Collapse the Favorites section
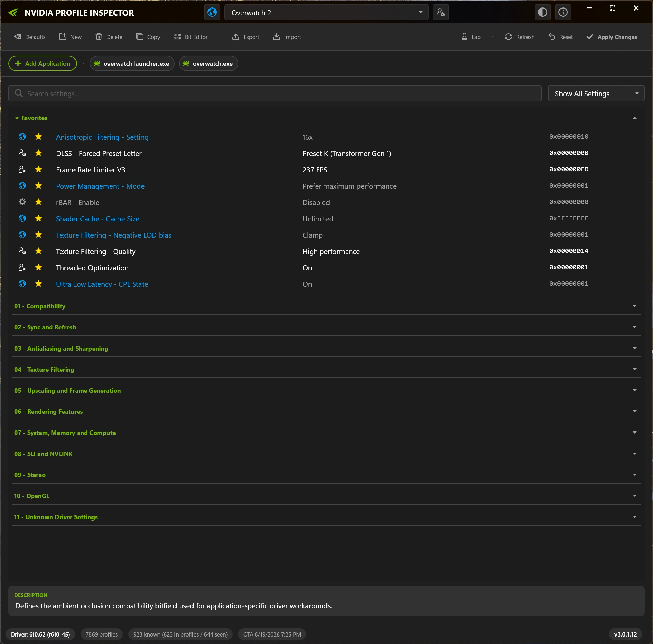The image size is (653, 644). pyautogui.click(x=634, y=118)
